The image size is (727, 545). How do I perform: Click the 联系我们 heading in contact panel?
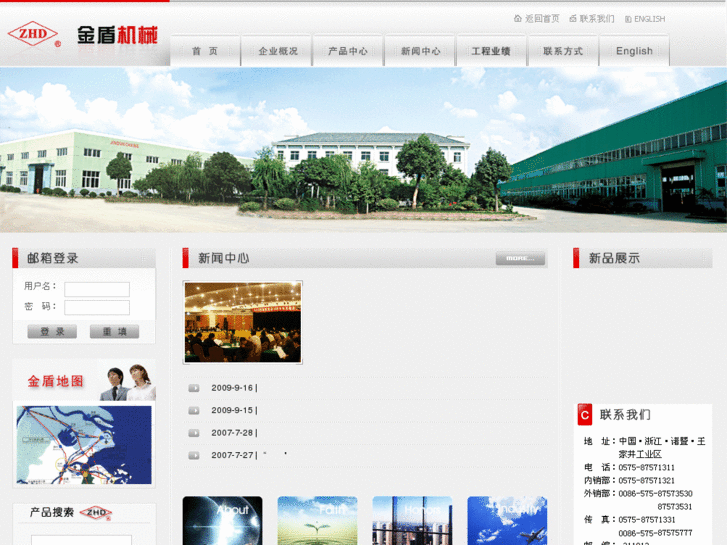(x=625, y=415)
